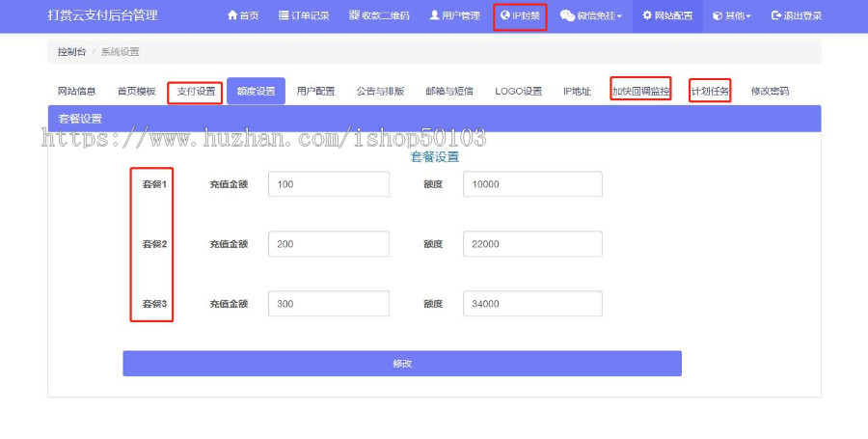868x439 pixels.
Task: Switch to the 公告与排版 tab
Action: (380, 92)
